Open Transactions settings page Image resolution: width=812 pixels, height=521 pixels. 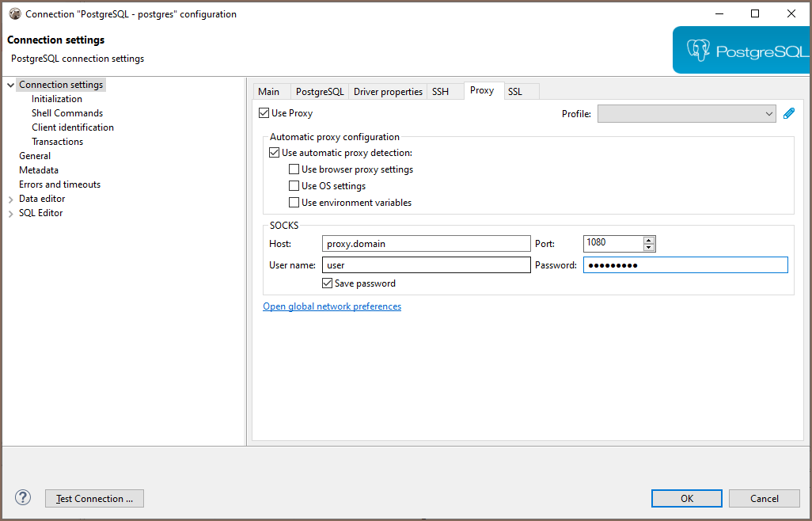click(x=58, y=142)
